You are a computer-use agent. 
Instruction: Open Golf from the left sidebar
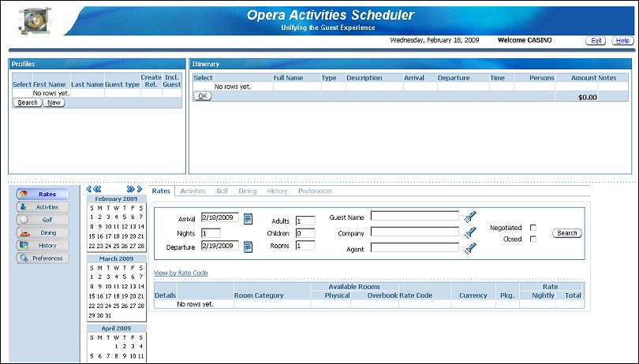click(x=42, y=220)
